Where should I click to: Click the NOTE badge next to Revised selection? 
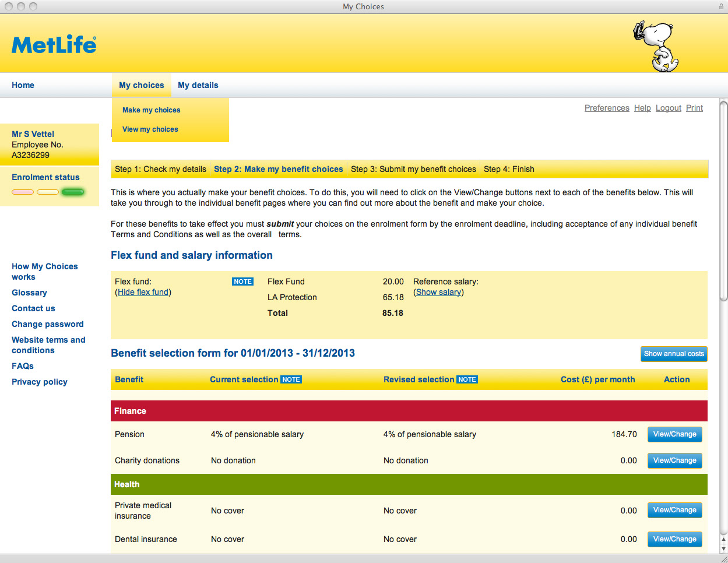click(467, 379)
